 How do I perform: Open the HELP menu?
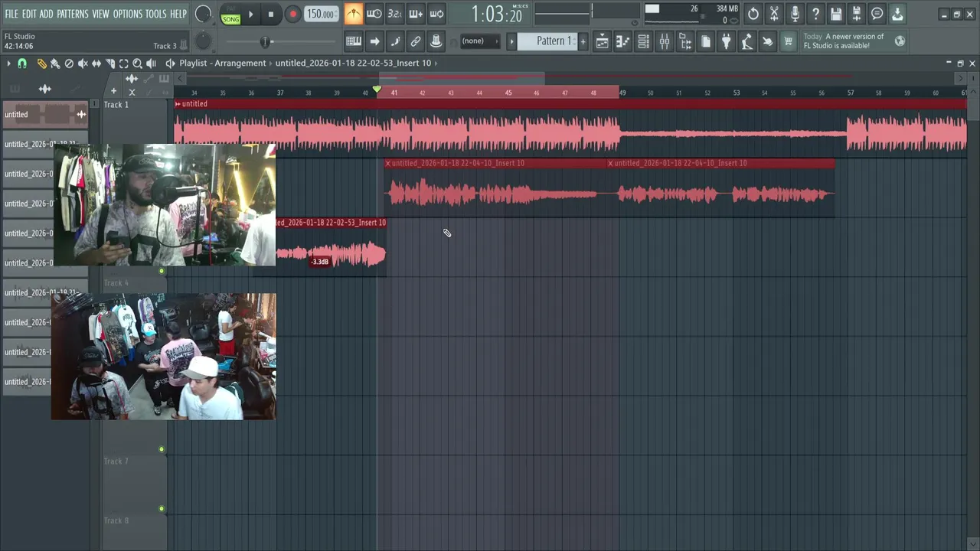(178, 14)
